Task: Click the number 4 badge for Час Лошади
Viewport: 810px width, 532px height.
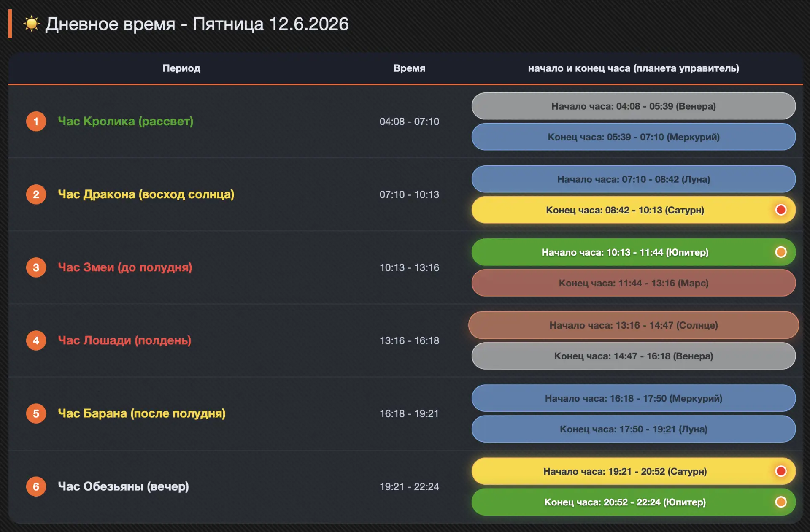Action: [x=36, y=340]
